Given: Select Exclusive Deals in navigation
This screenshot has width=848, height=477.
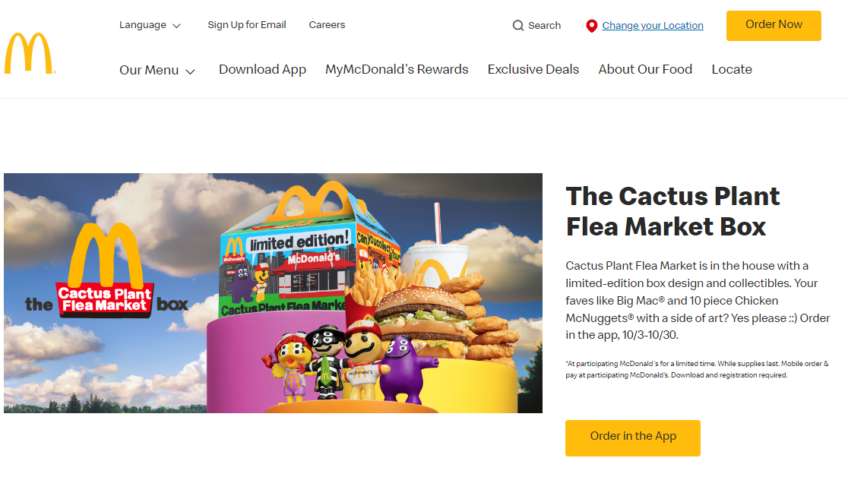Looking at the screenshot, I should click(533, 70).
